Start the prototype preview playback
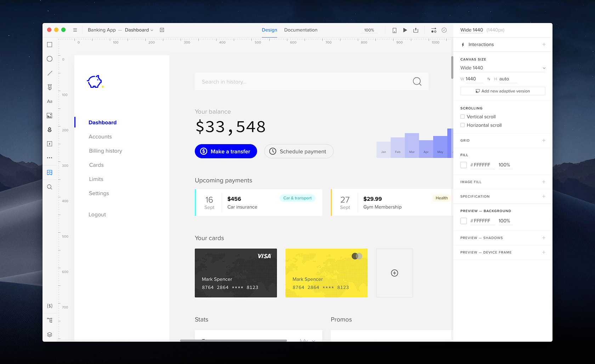Image resolution: width=595 pixels, height=364 pixels. click(405, 30)
